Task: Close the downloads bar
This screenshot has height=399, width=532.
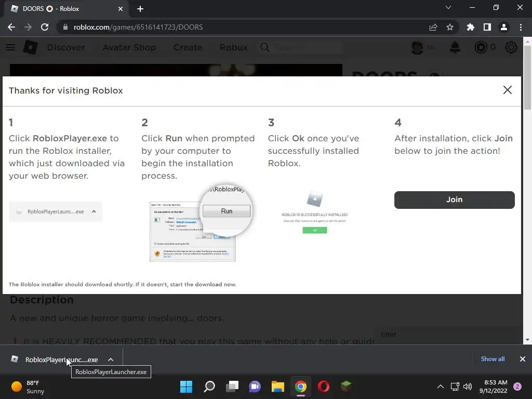Action: tap(523, 359)
